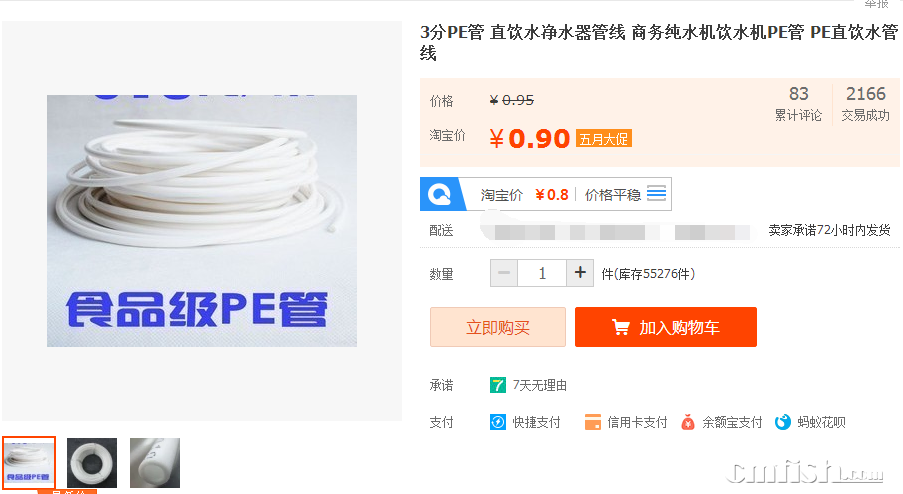Select the quick pay (快捷支付) icon
This screenshot has height=494, width=903.
(498, 422)
